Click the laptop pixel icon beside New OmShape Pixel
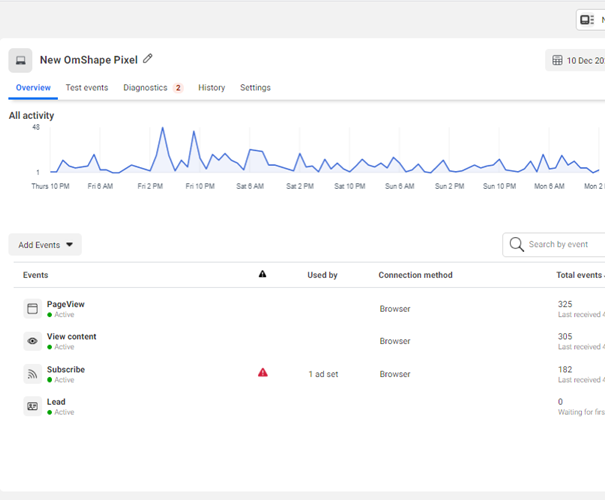Image resolution: width=605 pixels, height=500 pixels. pyautogui.click(x=20, y=61)
